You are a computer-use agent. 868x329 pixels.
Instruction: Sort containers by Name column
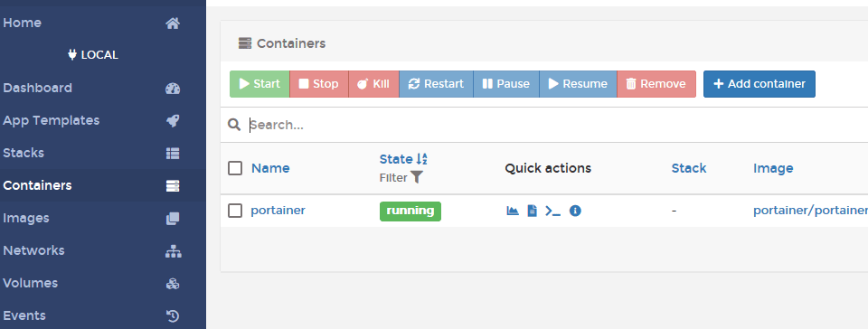click(270, 168)
